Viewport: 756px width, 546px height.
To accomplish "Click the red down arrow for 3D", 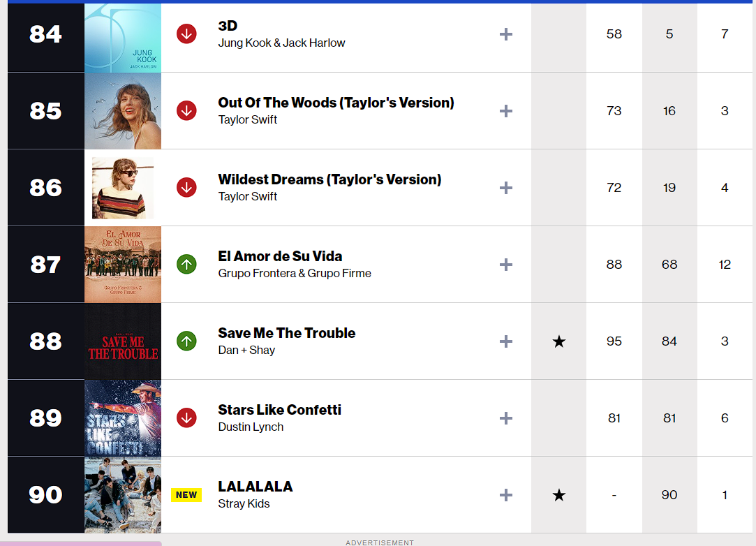I will (186, 34).
